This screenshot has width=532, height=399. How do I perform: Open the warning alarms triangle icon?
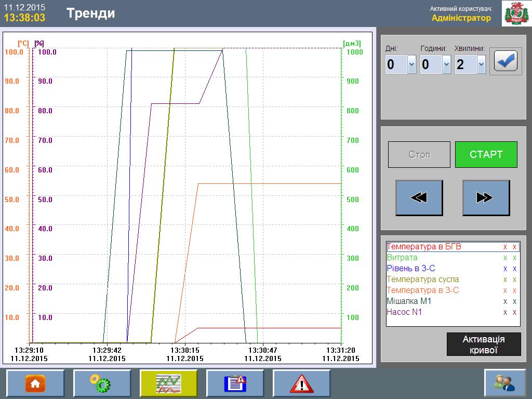(x=301, y=383)
